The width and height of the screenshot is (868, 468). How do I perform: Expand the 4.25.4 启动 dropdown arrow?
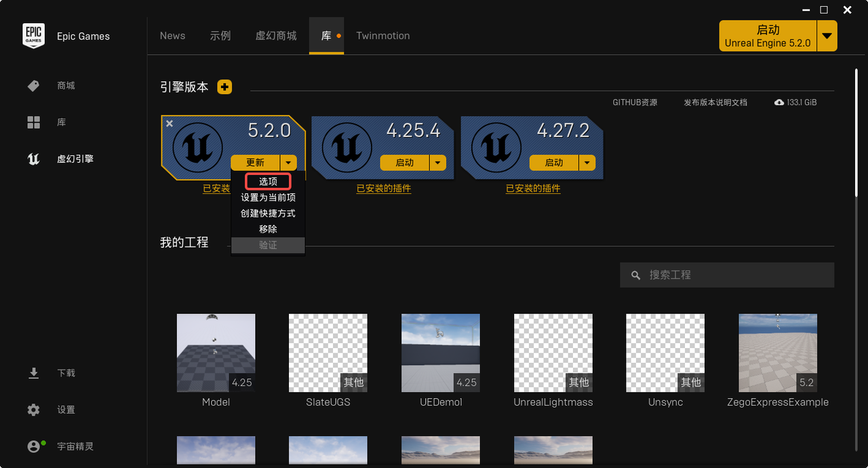(438, 163)
